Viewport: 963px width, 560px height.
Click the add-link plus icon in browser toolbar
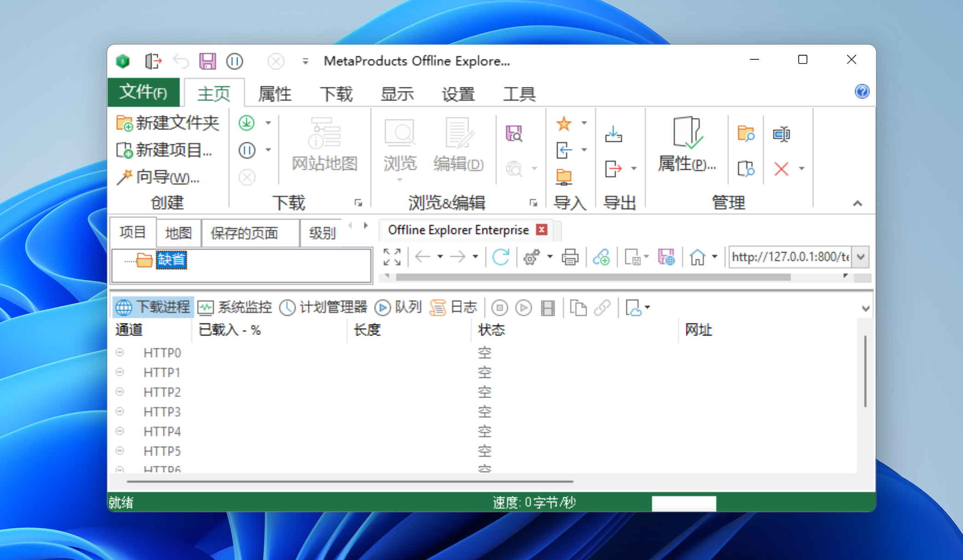601,257
